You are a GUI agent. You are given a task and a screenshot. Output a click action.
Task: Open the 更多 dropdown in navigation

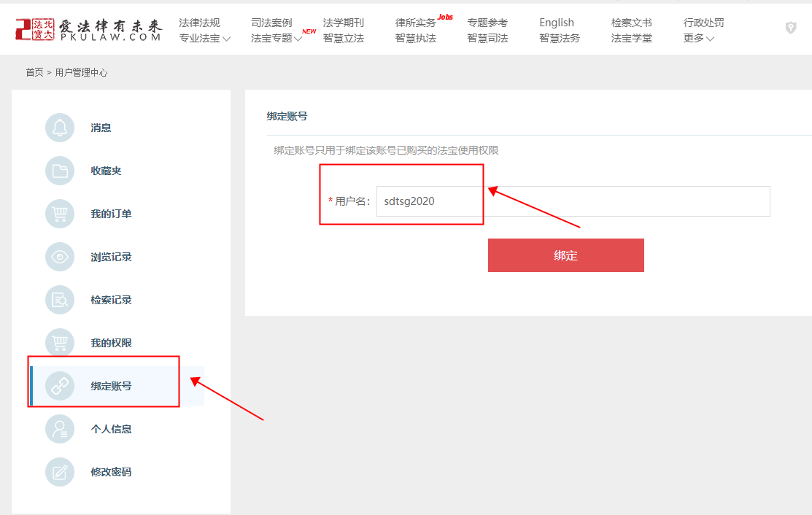click(x=698, y=38)
